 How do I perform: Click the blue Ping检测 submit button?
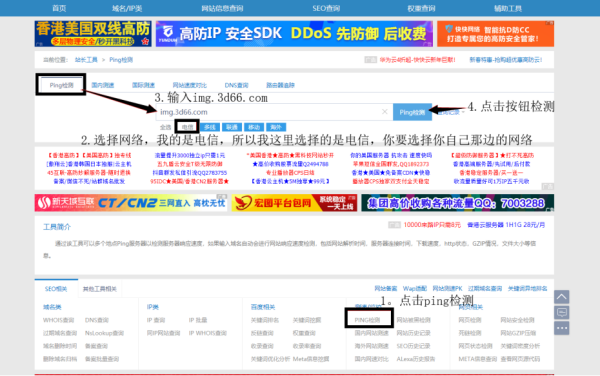tap(412, 112)
